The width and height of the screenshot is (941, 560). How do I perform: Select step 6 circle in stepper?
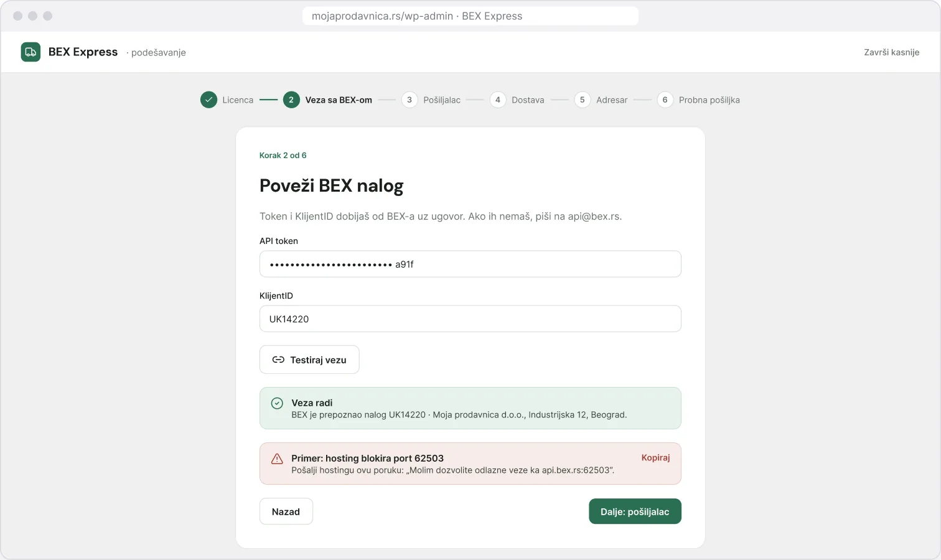[x=665, y=100]
